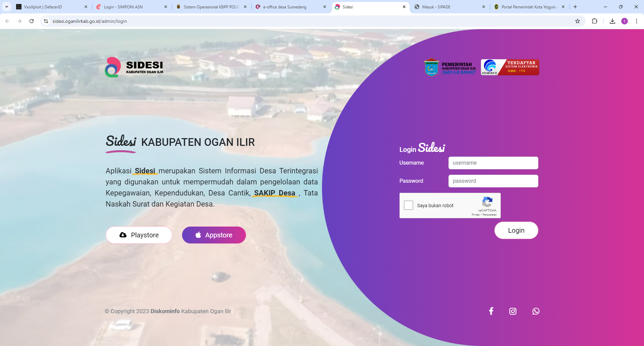Close the Sistem Operasional KBPP POLRI tab
The width and height of the screenshot is (644, 346).
click(245, 7)
